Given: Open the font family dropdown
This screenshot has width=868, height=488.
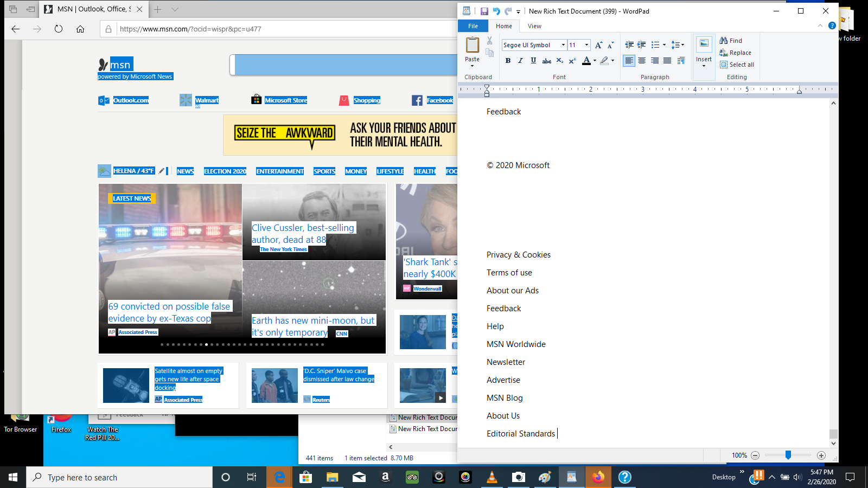Looking at the screenshot, I should [x=563, y=45].
